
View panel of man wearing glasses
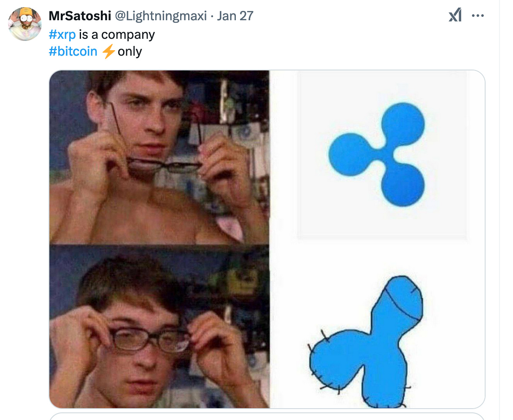159,326
